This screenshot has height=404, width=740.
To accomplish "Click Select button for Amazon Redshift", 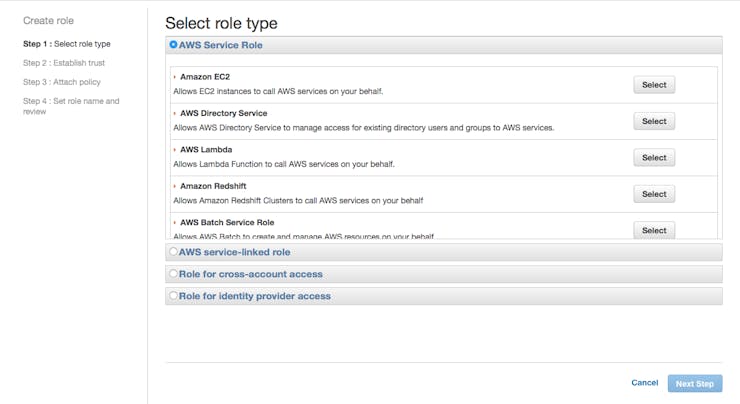I will [x=654, y=194].
